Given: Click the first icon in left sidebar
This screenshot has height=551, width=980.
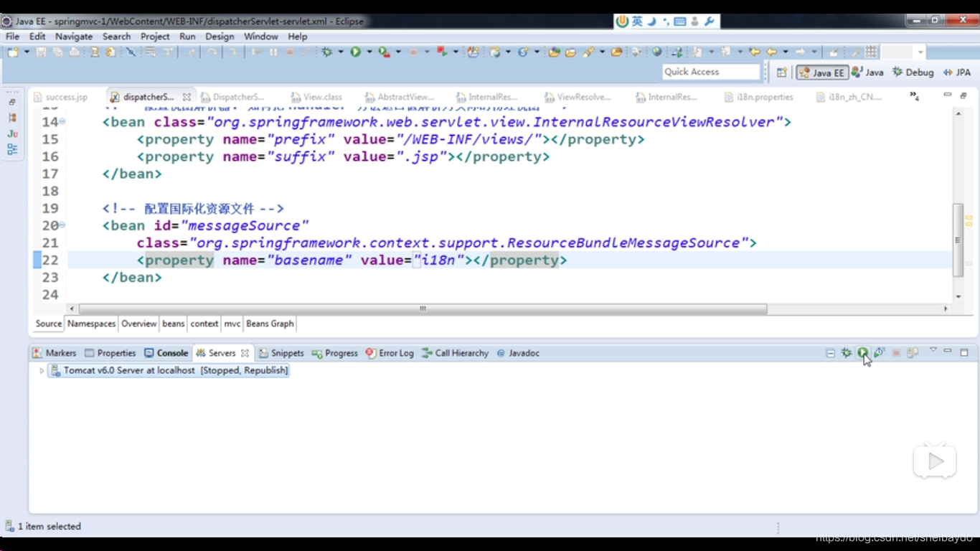Looking at the screenshot, I should [12, 102].
